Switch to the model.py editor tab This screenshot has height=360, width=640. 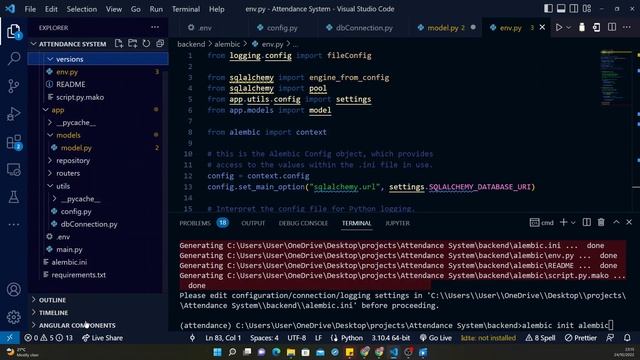pyautogui.click(x=445, y=28)
